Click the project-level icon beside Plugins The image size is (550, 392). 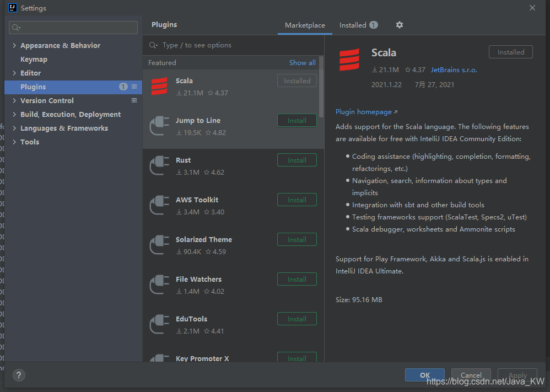click(x=134, y=87)
